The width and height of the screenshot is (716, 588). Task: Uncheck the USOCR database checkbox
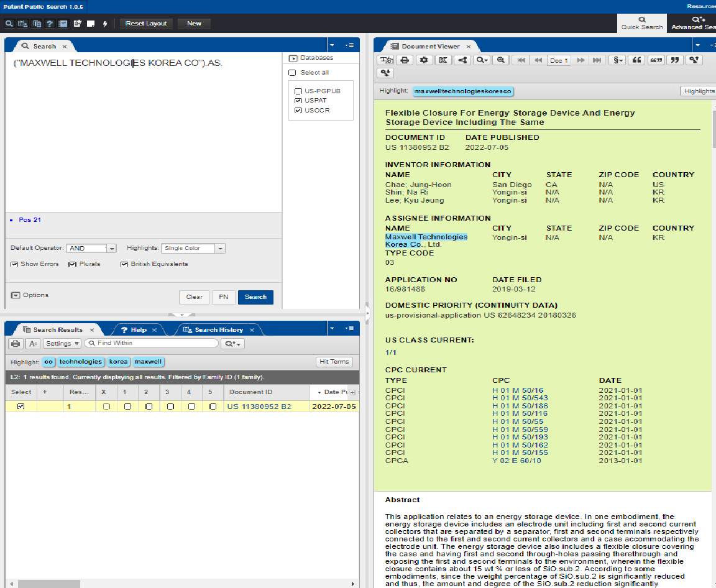click(298, 110)
